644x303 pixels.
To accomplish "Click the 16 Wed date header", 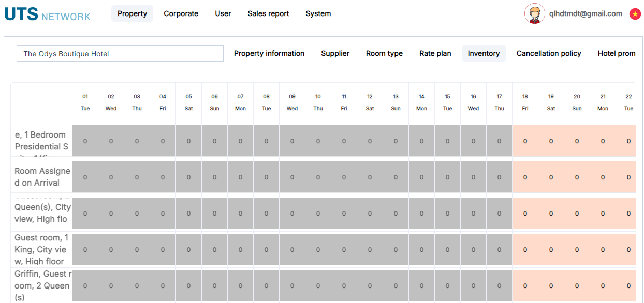I will coord(474,102).
